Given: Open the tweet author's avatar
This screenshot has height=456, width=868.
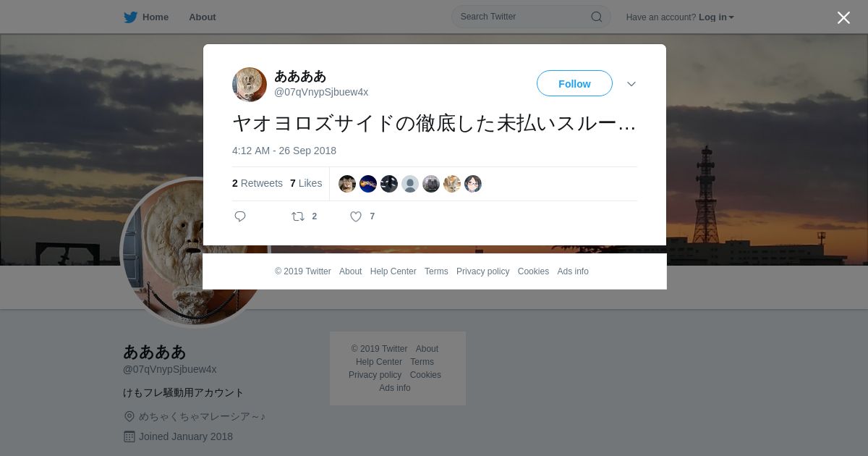Looking at the screenshot, I should pos(250,85).
